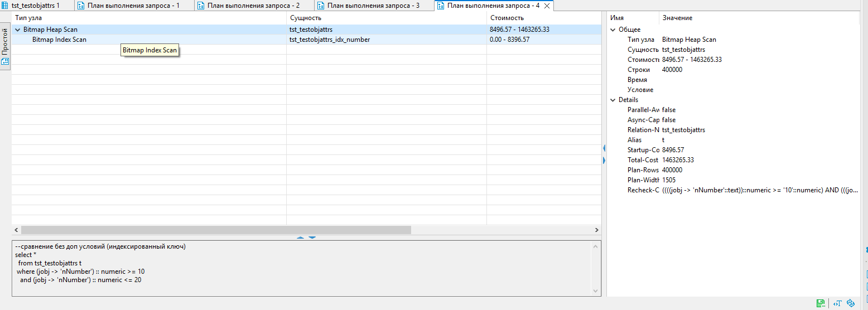This screenshot has height=310, width=868.
Task: Click the left-pointing sash arrow beside properties panel
Action: pyautogui.click(x=604, y=148)
